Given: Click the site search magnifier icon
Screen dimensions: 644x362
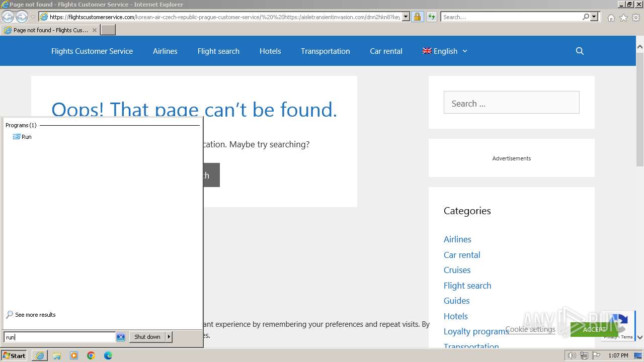Looking at the screenshot, I should coord(580,51).
